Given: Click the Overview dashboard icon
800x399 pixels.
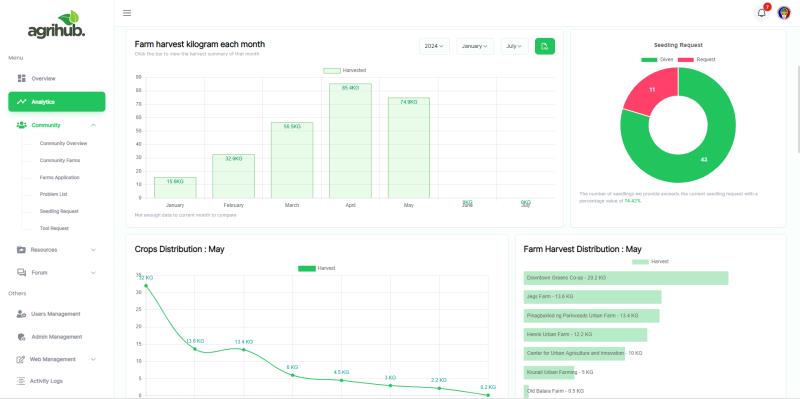Looking at the screenshot, I should click(x=21, y=78).
